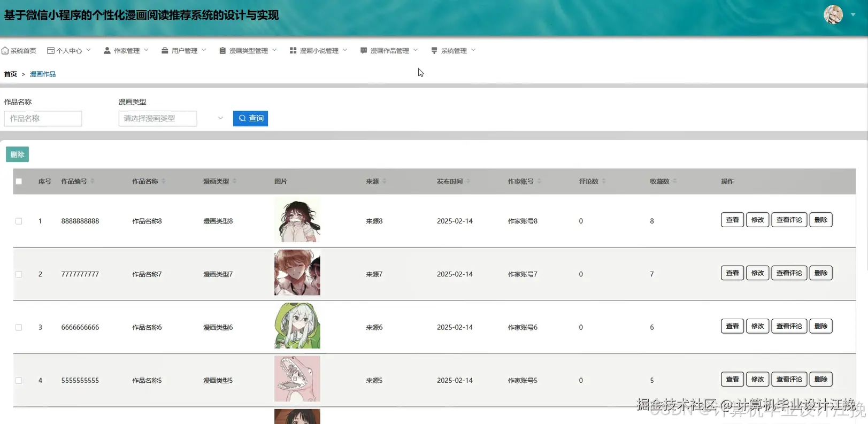Image resolution: width=868 pixels, height=424 pixels.
Task: Click the 作家账号5 cell
Action: pos(523,381)
